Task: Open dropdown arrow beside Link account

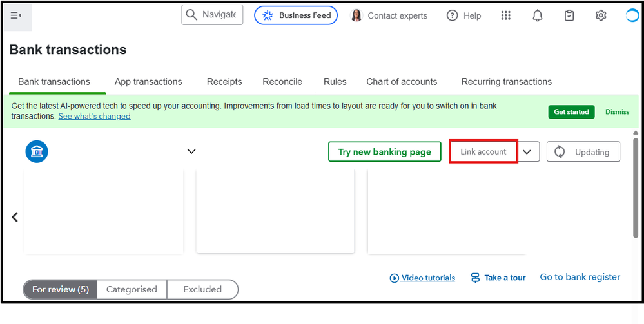Action: [x=528, y=152]
